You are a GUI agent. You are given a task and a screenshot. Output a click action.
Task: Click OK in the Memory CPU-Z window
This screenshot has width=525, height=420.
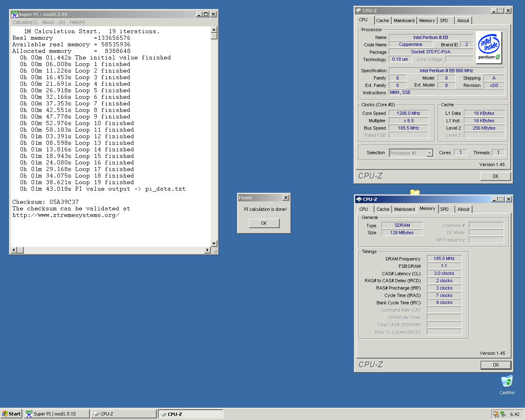(496, 365)
